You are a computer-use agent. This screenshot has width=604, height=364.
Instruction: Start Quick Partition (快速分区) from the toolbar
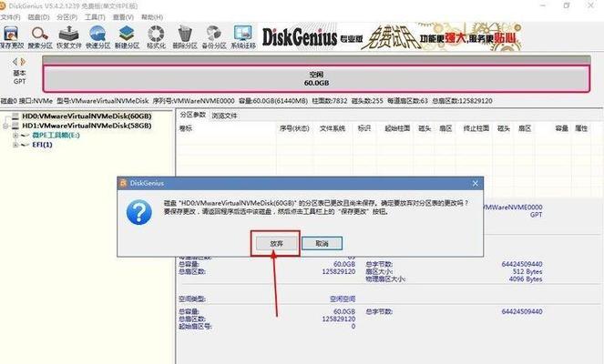[97, 37]
